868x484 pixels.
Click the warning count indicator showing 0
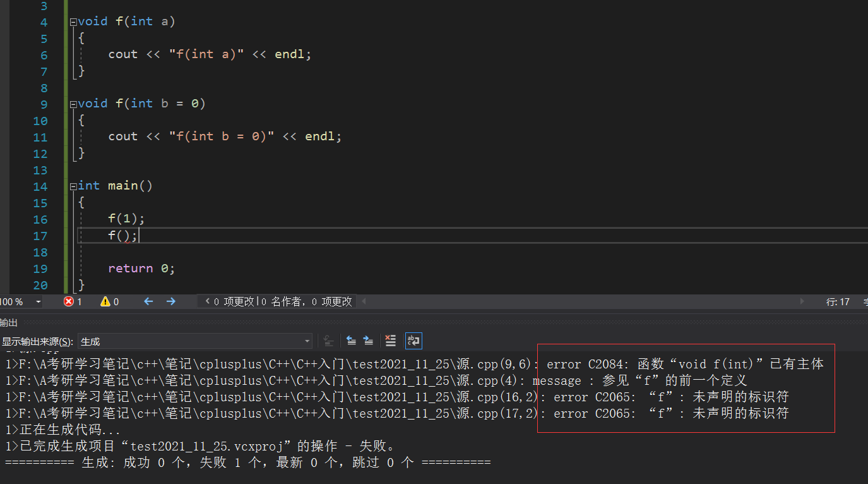[109, 302]
